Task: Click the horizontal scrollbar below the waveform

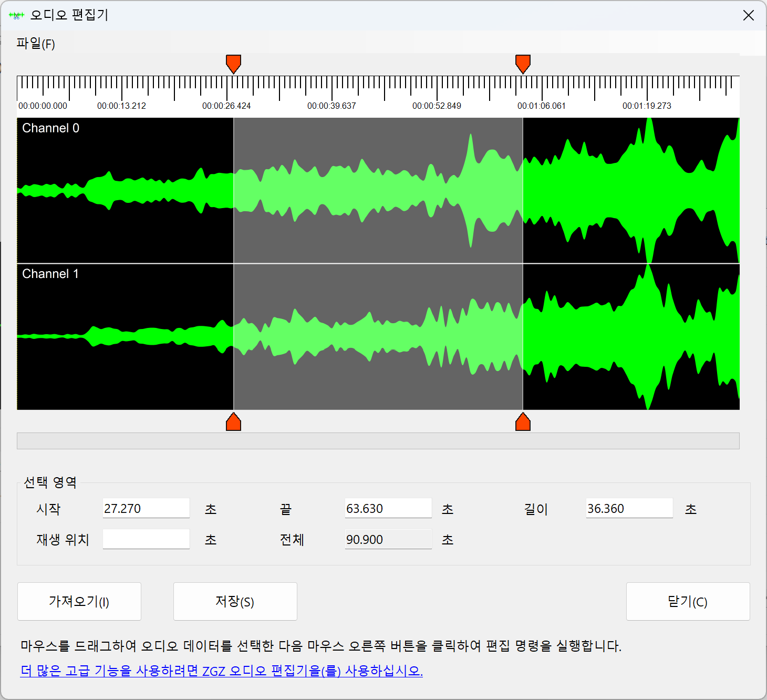Action: (378, 441)
